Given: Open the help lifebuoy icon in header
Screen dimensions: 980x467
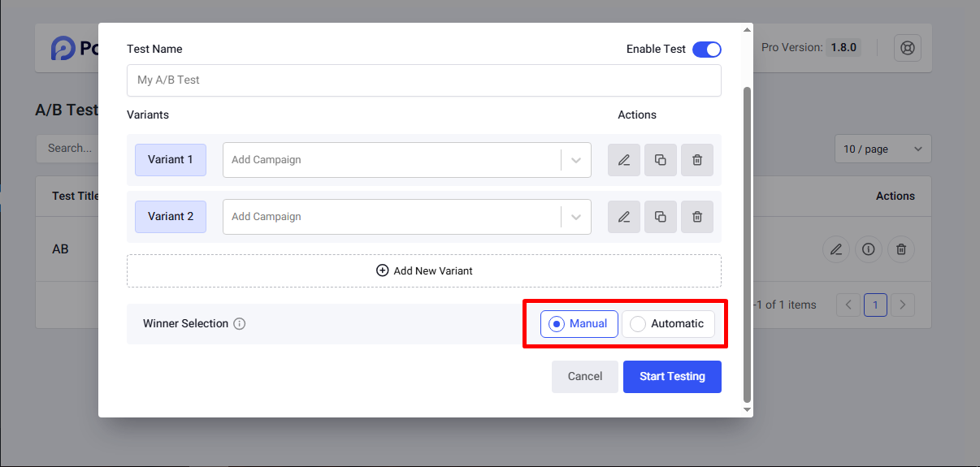Looking at the screenshot, I should 908,48.
